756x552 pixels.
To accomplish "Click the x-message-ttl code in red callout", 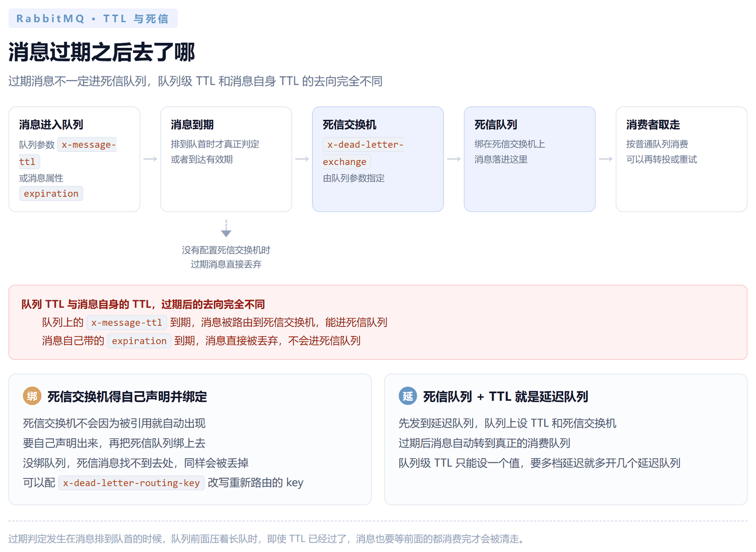I will [127, 322].
